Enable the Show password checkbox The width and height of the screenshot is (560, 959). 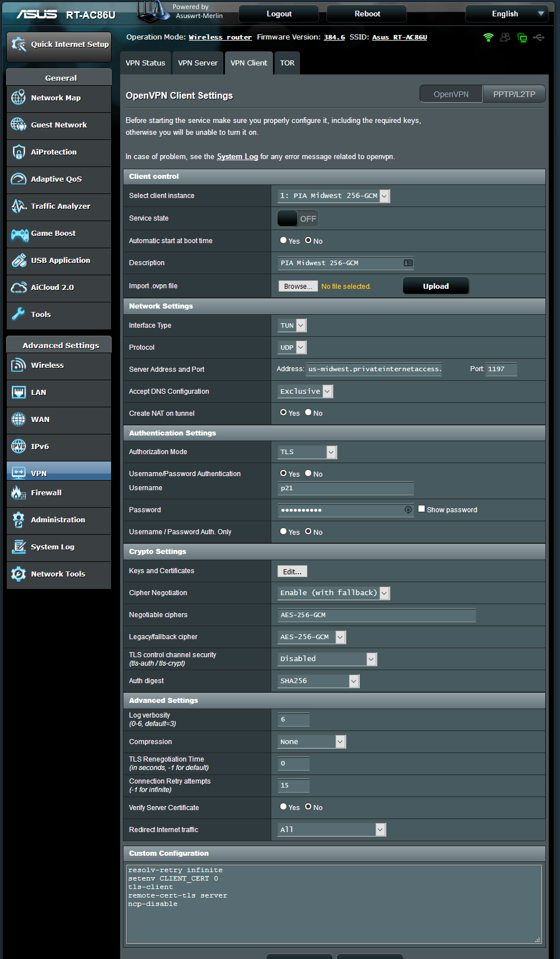point(421,509)
